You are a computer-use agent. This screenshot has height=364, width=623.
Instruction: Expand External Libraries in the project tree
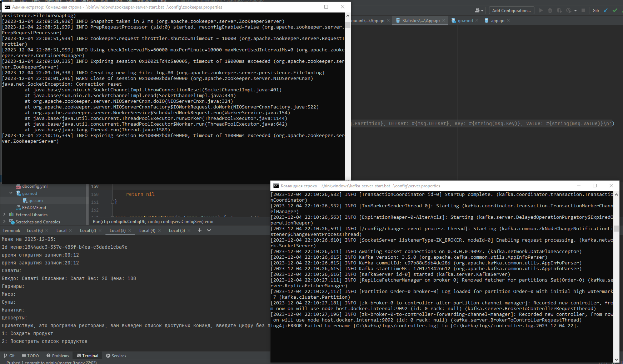click(4, 214)
